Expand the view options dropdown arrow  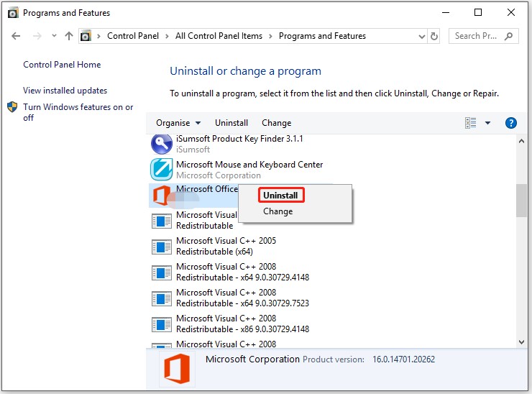487,123
